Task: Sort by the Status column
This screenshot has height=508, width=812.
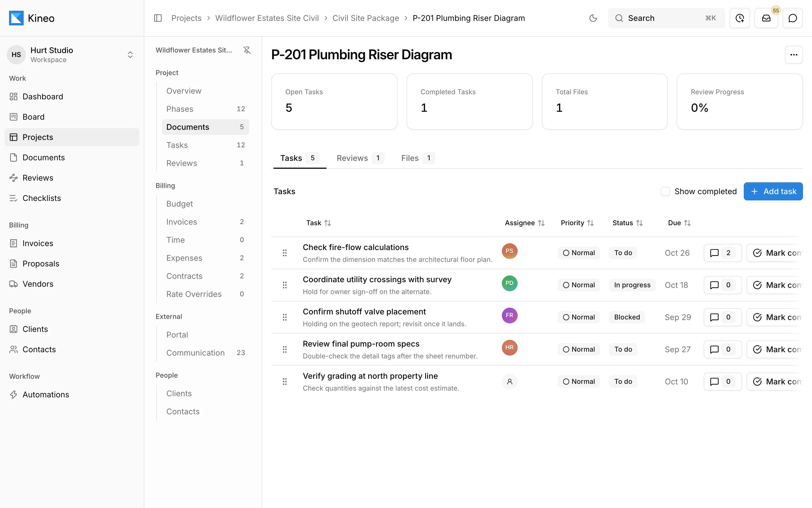Action: [627, 223]
